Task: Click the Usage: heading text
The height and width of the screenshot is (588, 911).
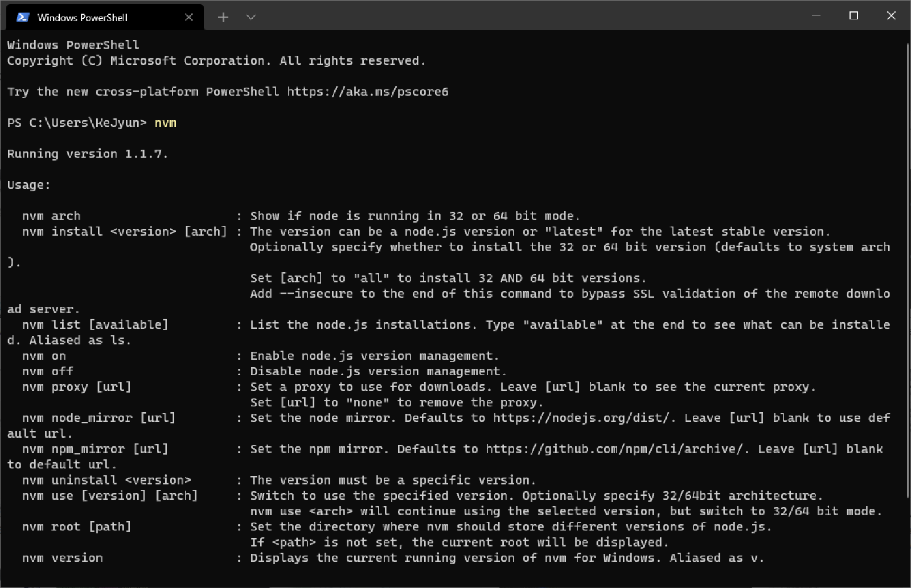Action: click(x=29, y=184)
